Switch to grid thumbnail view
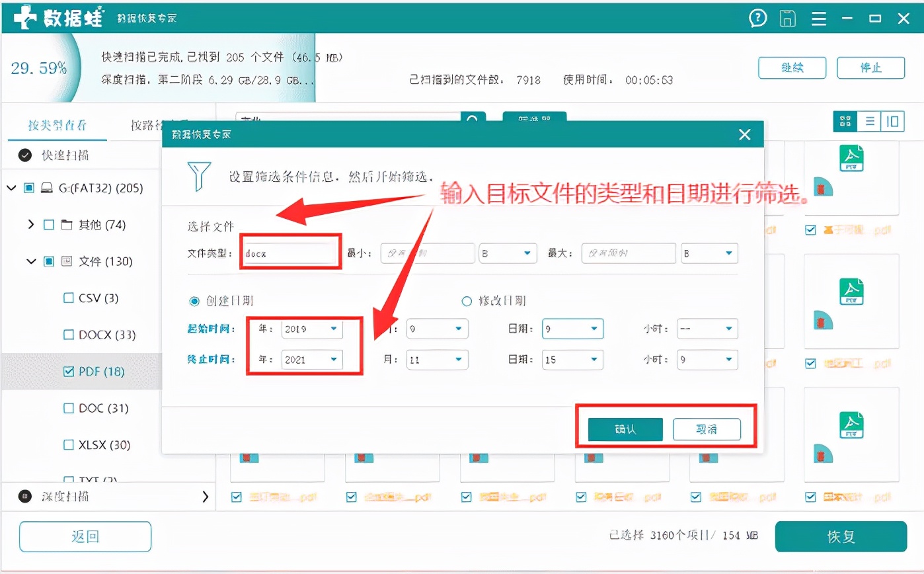This screenshot has height=574, width=924. point(845,121)
